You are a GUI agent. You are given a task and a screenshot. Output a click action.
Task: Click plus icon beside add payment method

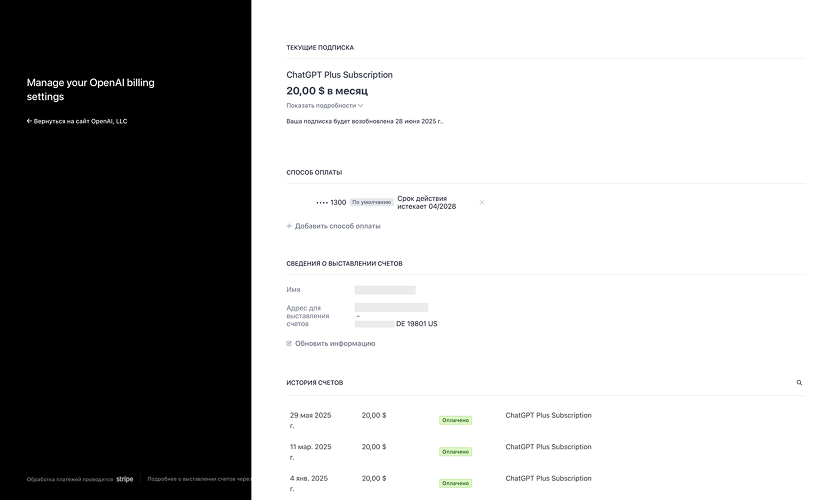click(x=289, y=226)
